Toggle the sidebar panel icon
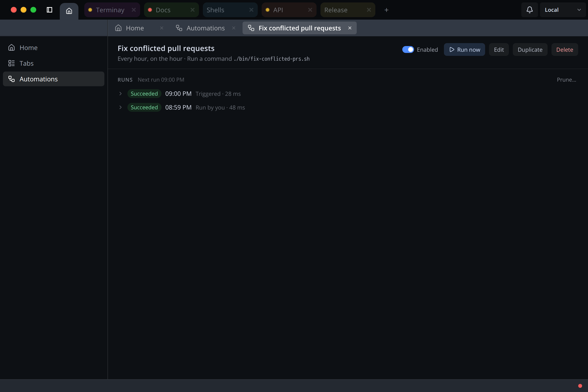Viewport: 588px width, 392px height. (x=49, y=10)
